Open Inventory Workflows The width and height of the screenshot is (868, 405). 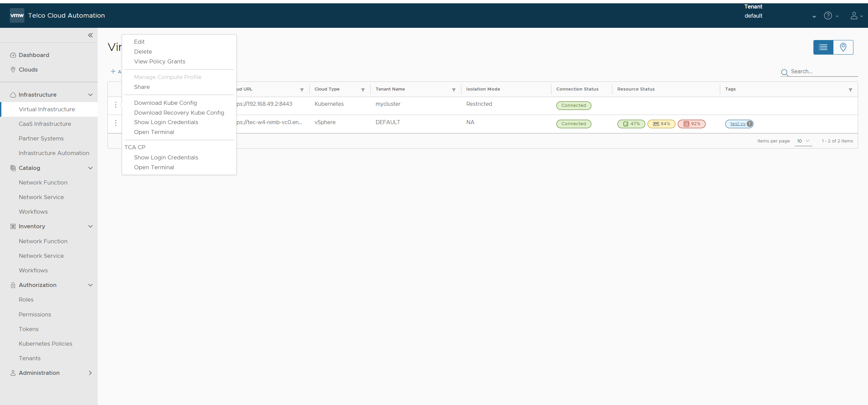pos(33,270)
